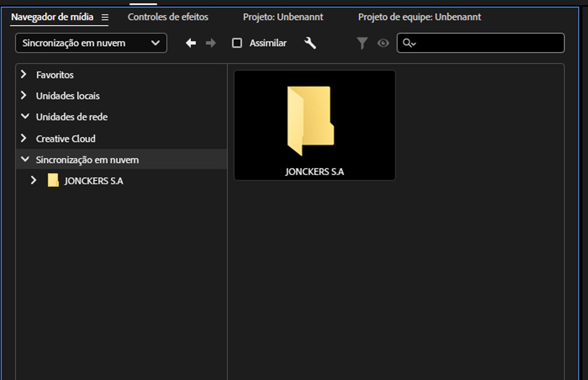588x380 pixels.
Task: Open the Projeto: Unbenannt tab
Action: (x=283, y=17)
